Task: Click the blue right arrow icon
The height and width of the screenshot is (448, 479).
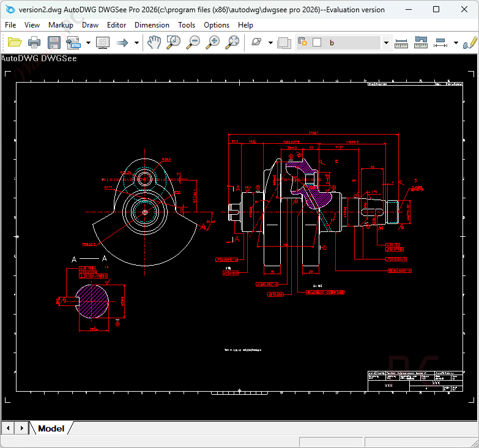Action: pos(122,43)
